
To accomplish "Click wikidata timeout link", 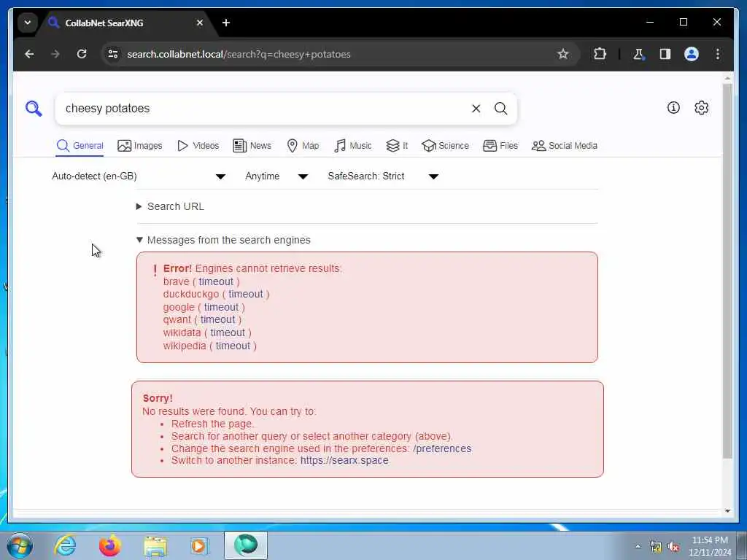I will tap(228, 332).
